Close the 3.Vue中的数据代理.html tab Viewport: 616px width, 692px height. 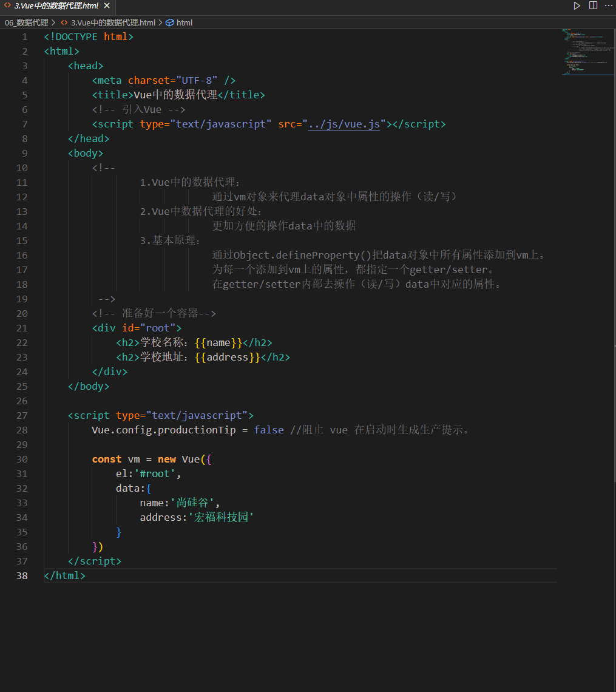[107, 5]
